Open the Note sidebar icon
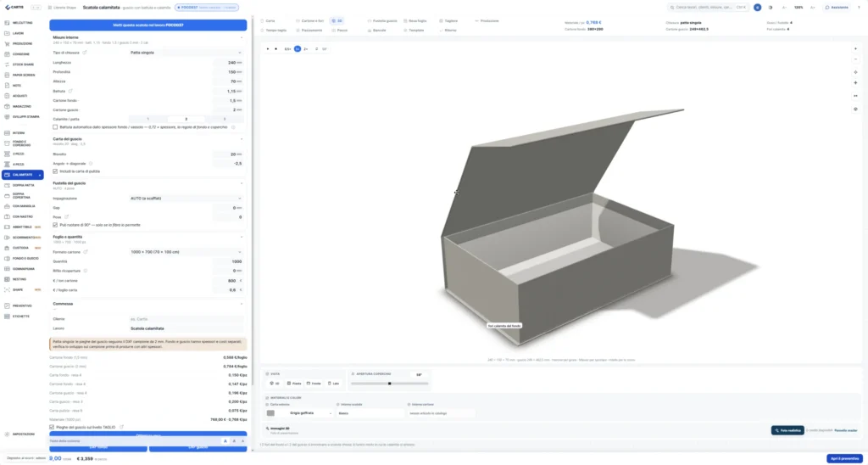 click(x=7, y=86)
